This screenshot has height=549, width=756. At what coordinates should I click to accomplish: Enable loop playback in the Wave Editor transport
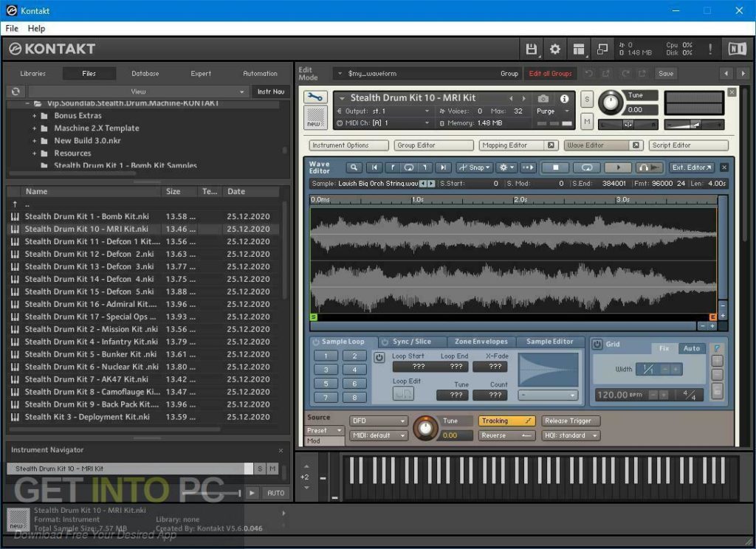[x=588, y=168]
